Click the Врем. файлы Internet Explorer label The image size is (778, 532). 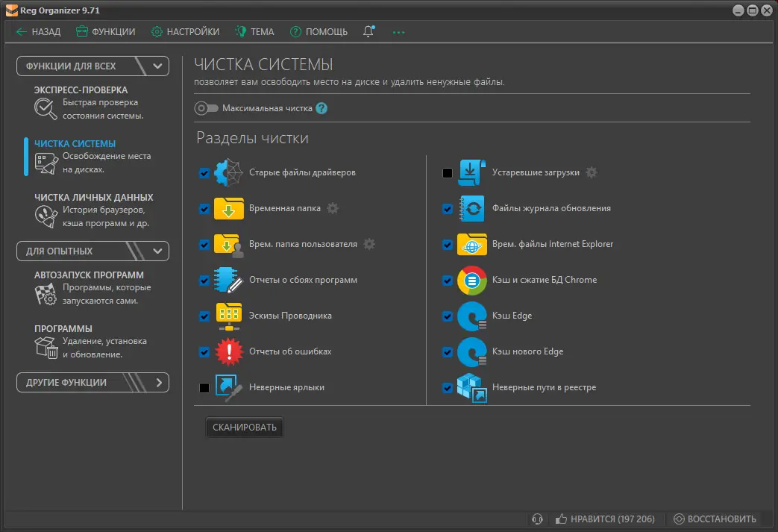pos(553,244)
